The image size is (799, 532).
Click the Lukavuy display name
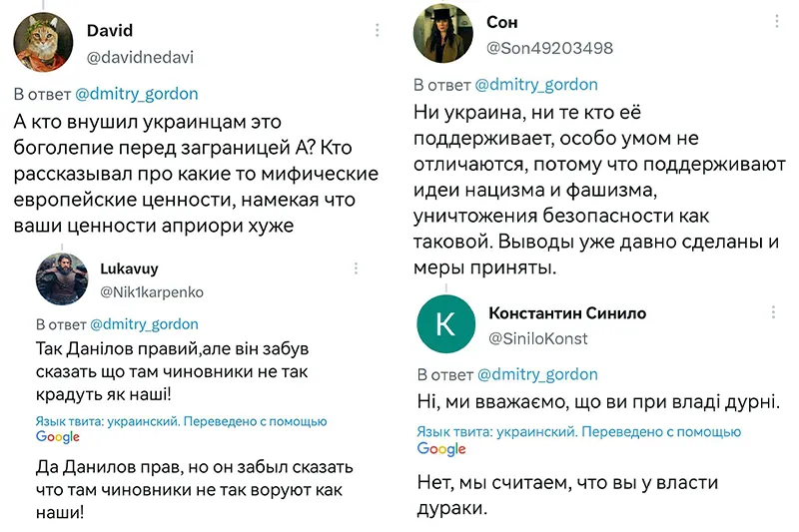click(129, 268)
